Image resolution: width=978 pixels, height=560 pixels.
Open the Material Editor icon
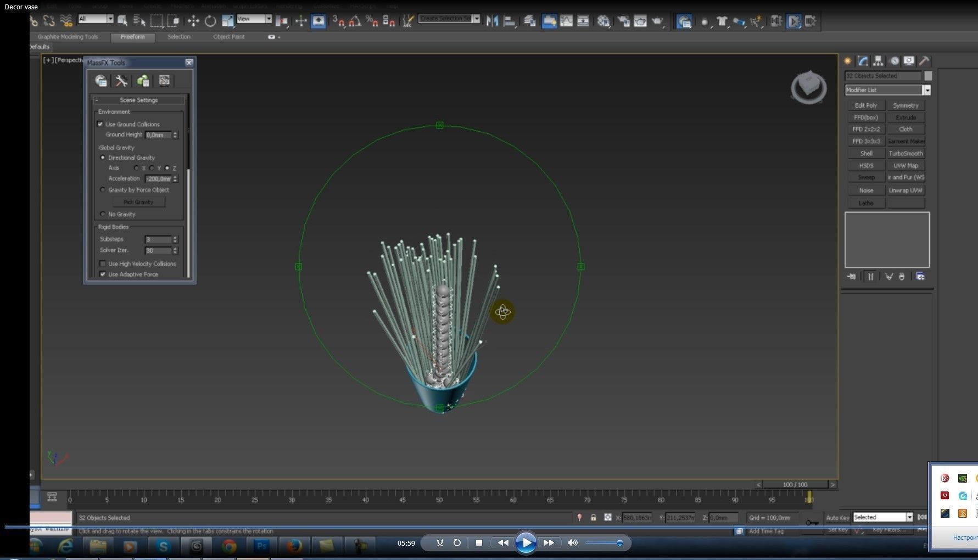[603, 21]
